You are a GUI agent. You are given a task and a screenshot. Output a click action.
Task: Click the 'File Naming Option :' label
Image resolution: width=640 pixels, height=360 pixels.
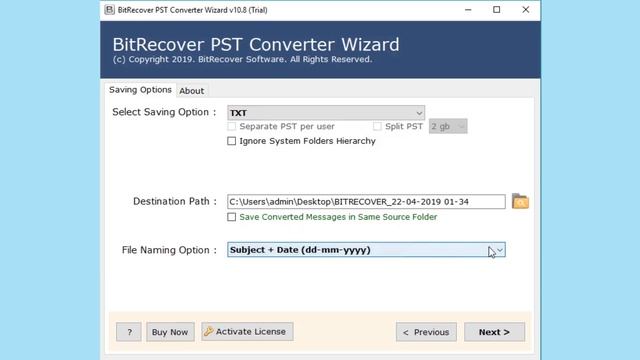pos(169,250)
